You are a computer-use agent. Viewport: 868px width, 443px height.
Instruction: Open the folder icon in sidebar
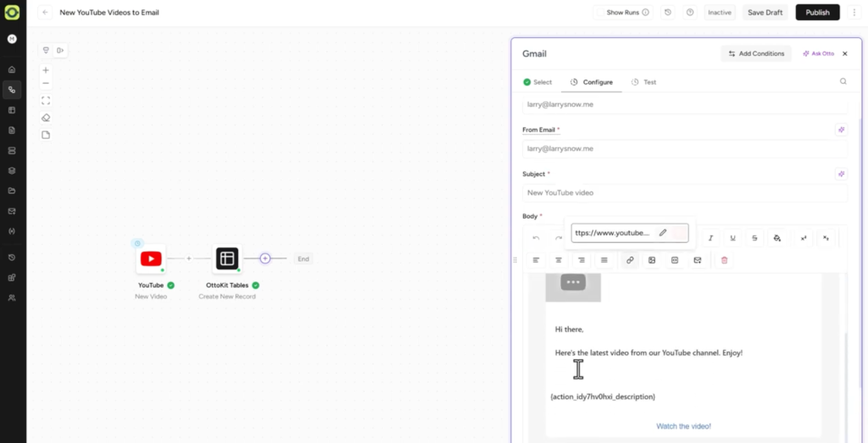tap(12, 191)
